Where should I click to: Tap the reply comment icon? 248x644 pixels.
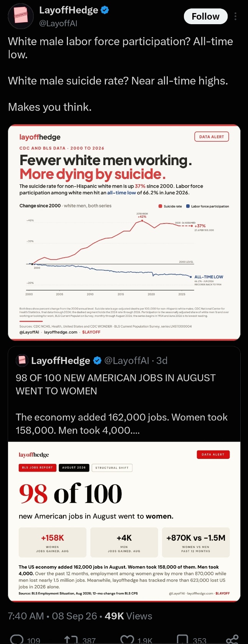[17, 640]
